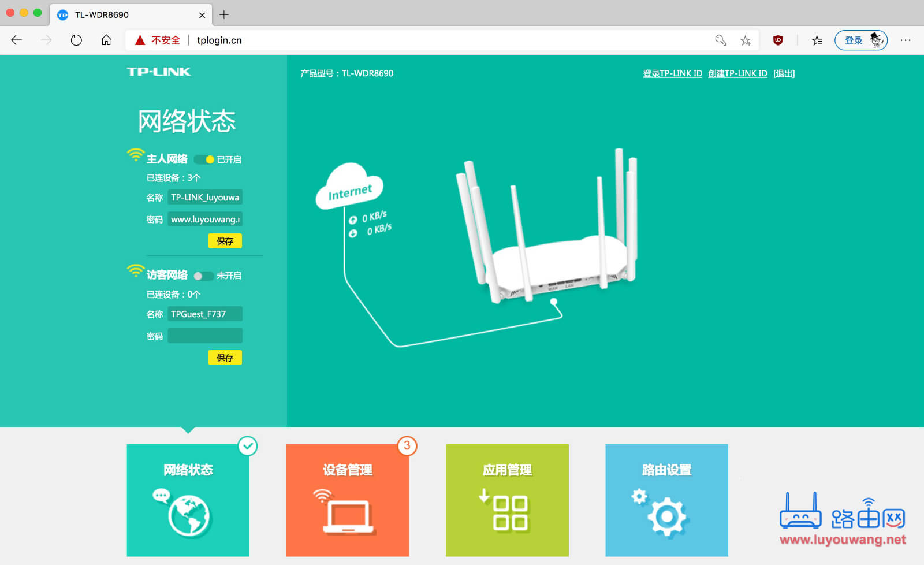Click the globe icon in 网络状态 tile
The height and width of the screenshot is (565, 924).
click(189, 516)
